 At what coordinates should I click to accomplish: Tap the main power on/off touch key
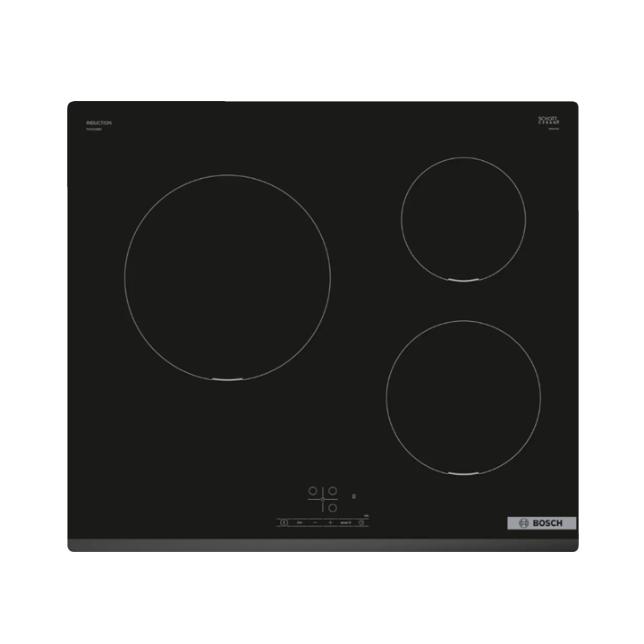(x=284, y=522)
